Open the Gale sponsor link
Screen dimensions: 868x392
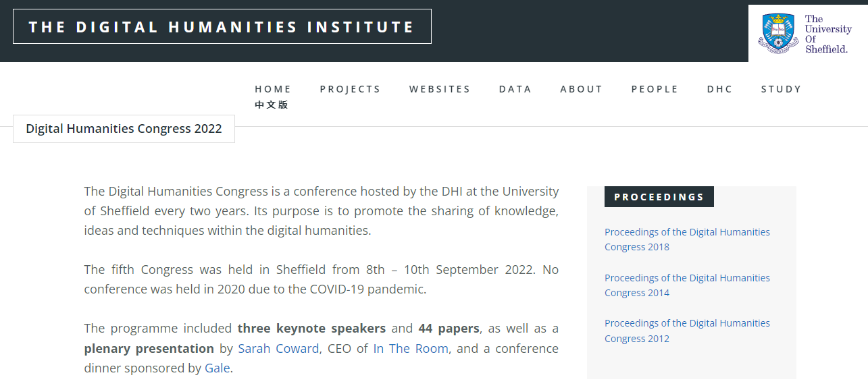click(218, 368)
